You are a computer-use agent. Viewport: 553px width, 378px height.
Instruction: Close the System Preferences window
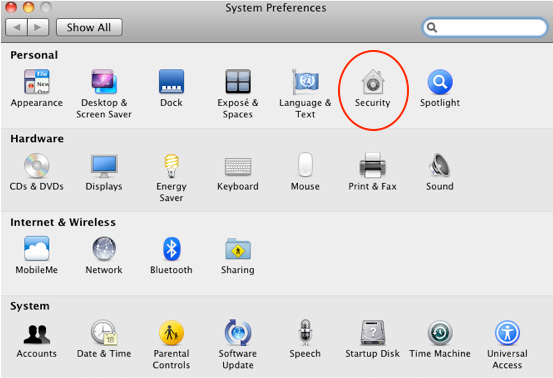(x=11, y=7)
